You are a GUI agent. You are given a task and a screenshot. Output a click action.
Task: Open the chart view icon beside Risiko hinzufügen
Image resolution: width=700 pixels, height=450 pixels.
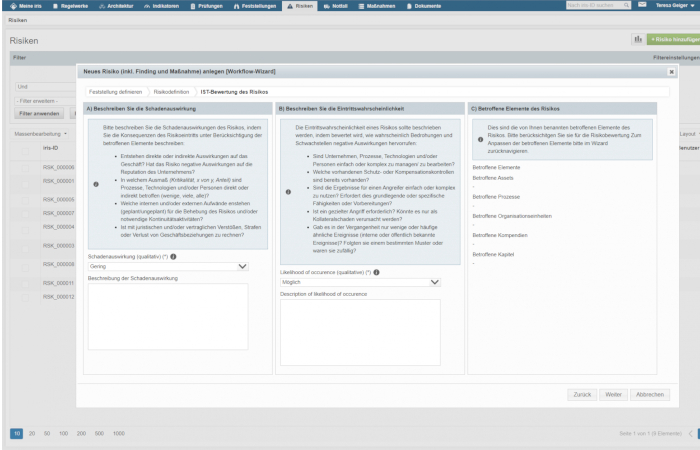[x=636, y=39]
